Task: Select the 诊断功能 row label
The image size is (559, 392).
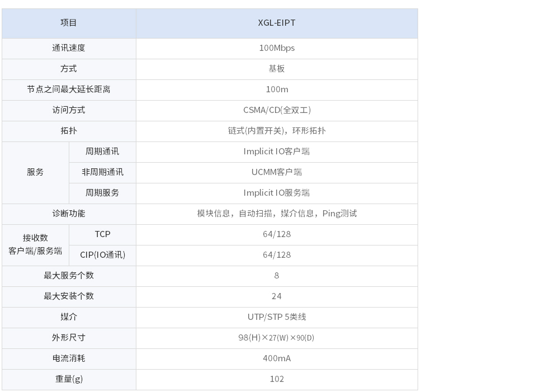Action: point(69,214)
